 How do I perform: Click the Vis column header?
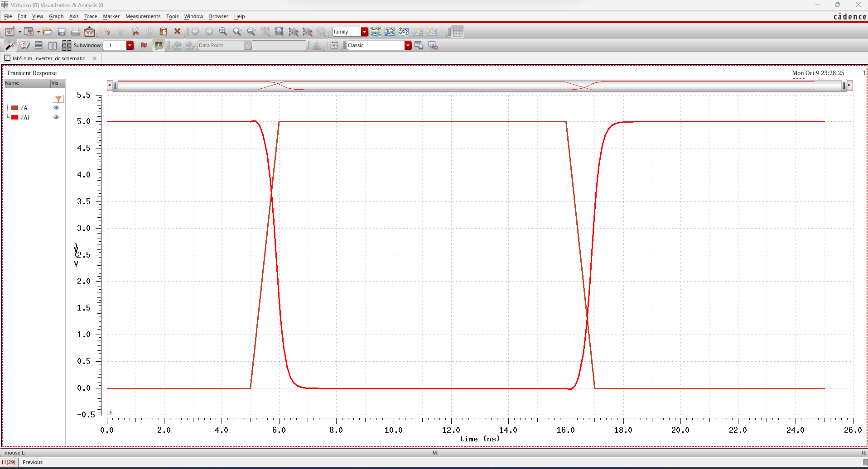(x=58, y=83)
